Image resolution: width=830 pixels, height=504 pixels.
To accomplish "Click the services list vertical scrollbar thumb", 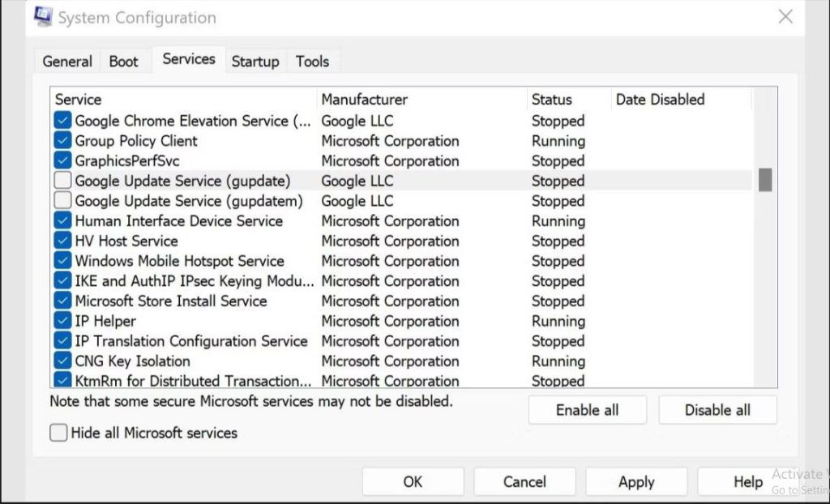I will coord(765,180).
